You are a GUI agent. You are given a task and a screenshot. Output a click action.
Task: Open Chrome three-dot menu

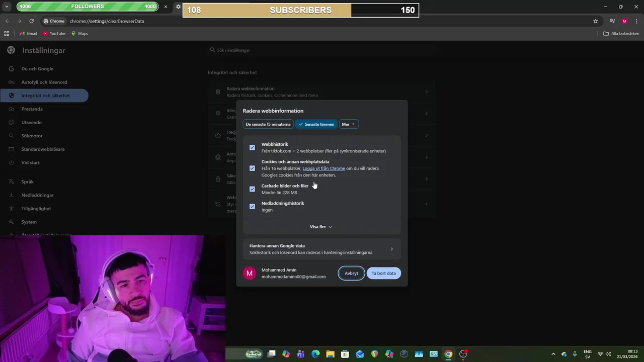[636, 21]
